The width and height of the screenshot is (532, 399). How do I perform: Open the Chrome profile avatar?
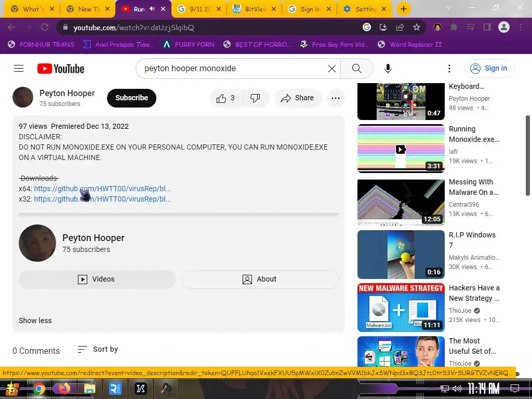504,27
